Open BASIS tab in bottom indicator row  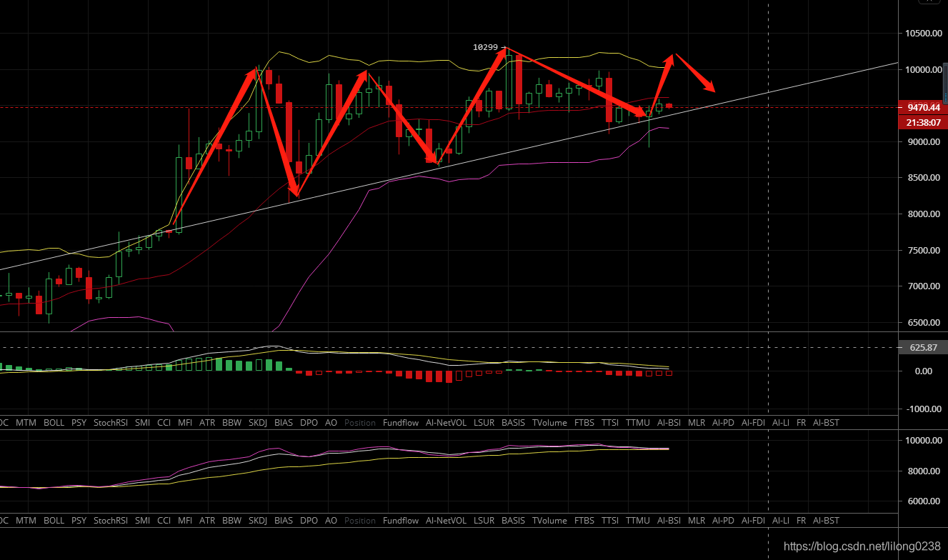[513, 521]
